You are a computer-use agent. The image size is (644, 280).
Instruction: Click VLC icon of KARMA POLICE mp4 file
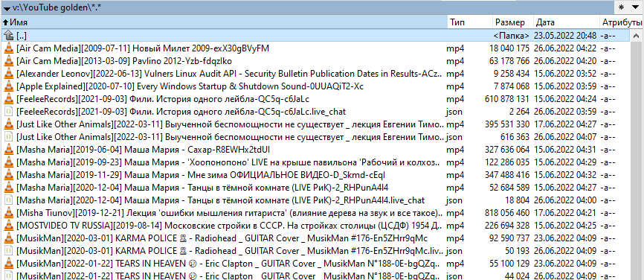pyautogui.click(x=8, y=238)
